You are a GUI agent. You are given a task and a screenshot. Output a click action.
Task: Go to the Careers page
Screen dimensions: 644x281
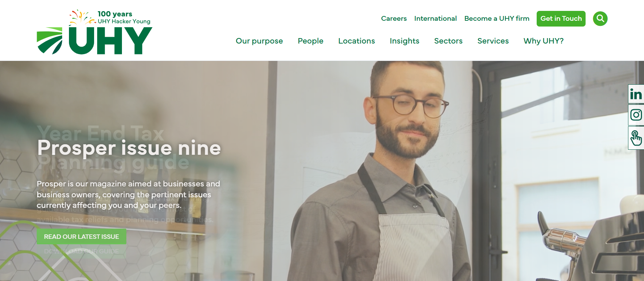point(394,18)
